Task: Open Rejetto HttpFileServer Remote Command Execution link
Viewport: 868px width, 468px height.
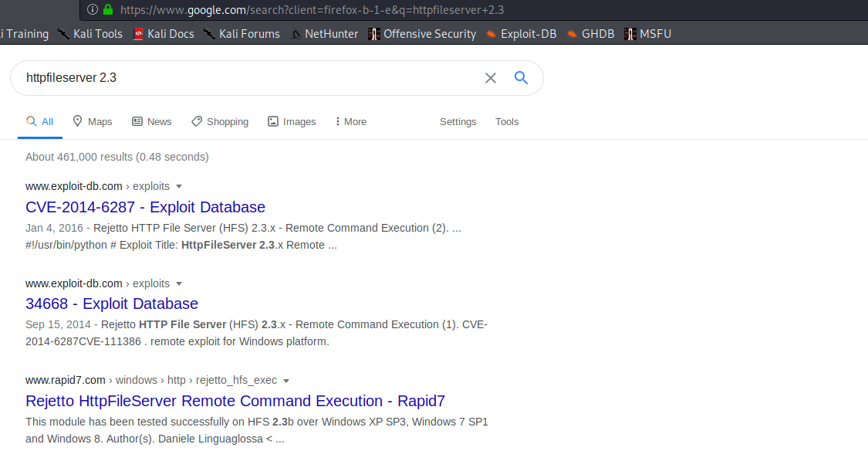Action: [x=235, y=401]
